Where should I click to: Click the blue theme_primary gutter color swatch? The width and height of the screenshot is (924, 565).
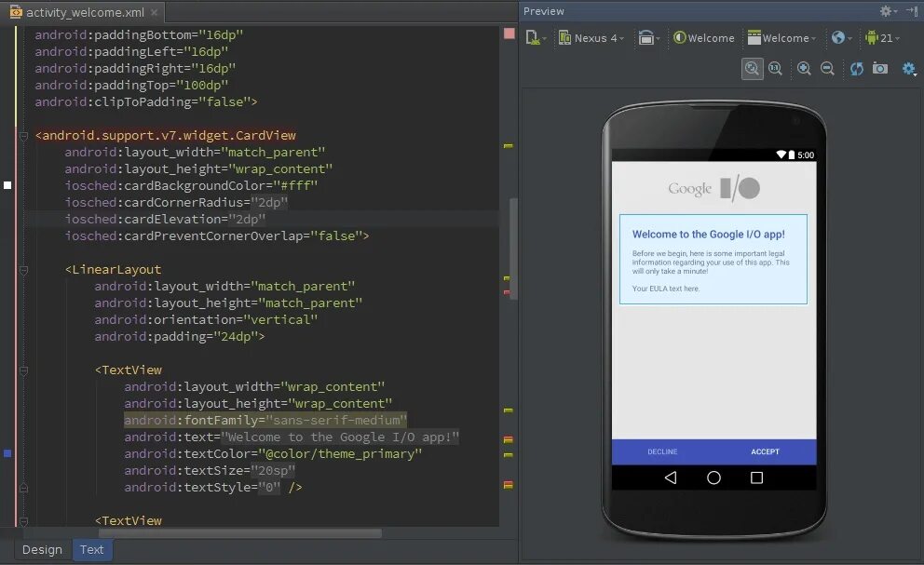[x=7, y=453]
